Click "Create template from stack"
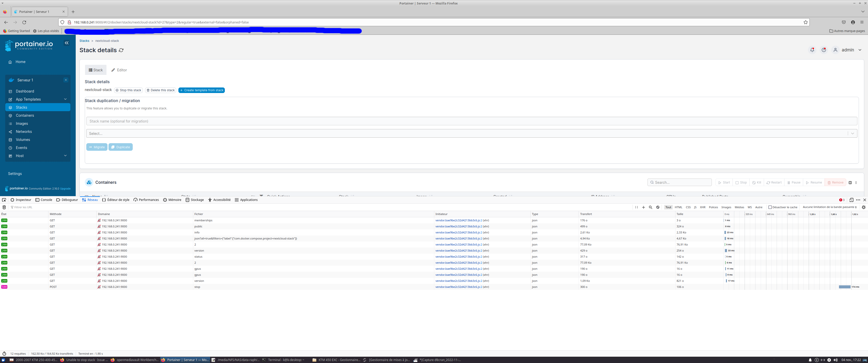 tap(202, 90)
